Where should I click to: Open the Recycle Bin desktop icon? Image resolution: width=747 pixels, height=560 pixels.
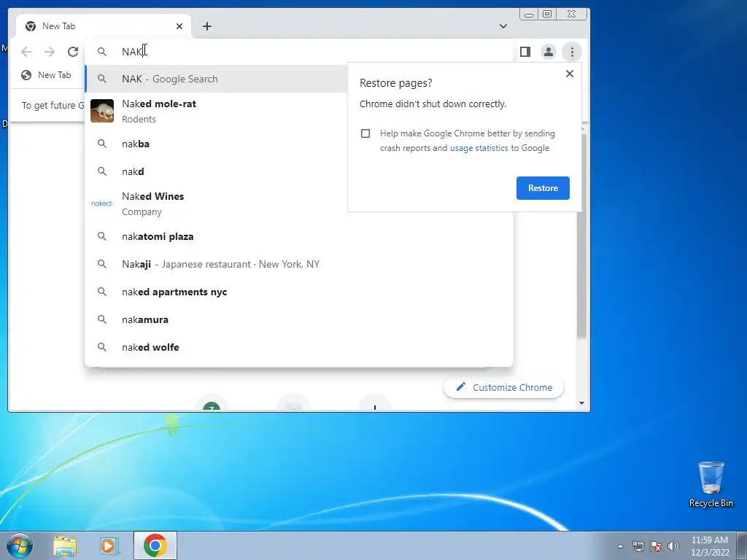point(711,484)
